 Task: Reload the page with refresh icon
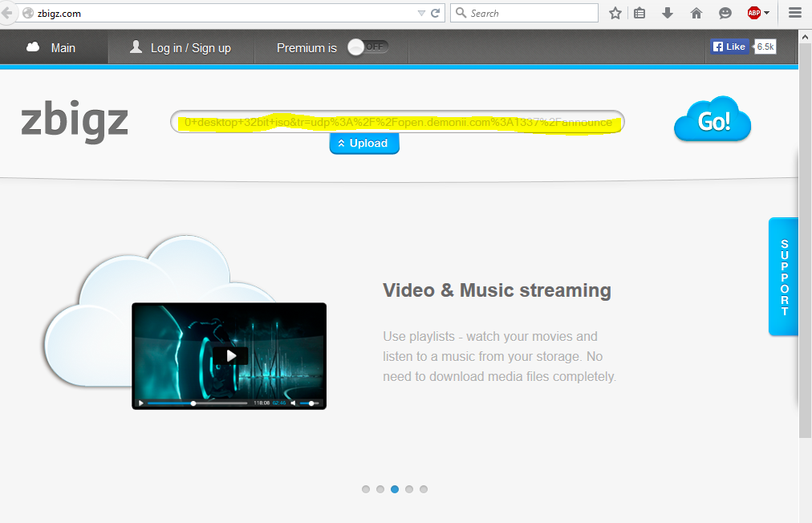[436, 13]
